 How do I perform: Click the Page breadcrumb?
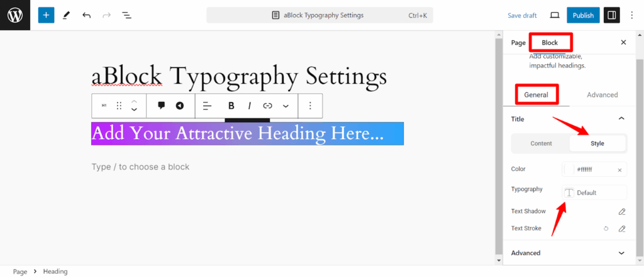point(19,272)
